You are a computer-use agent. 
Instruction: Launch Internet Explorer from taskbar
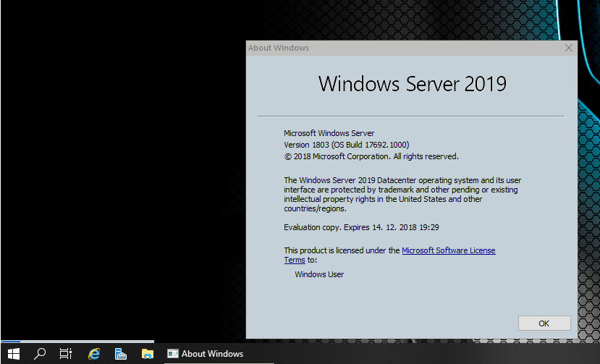94,354
